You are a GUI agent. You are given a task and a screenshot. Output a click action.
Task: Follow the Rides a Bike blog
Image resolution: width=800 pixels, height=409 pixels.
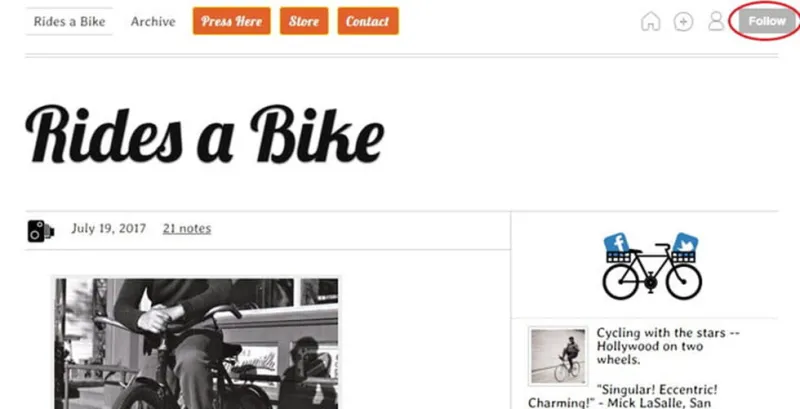click(767, 21)
